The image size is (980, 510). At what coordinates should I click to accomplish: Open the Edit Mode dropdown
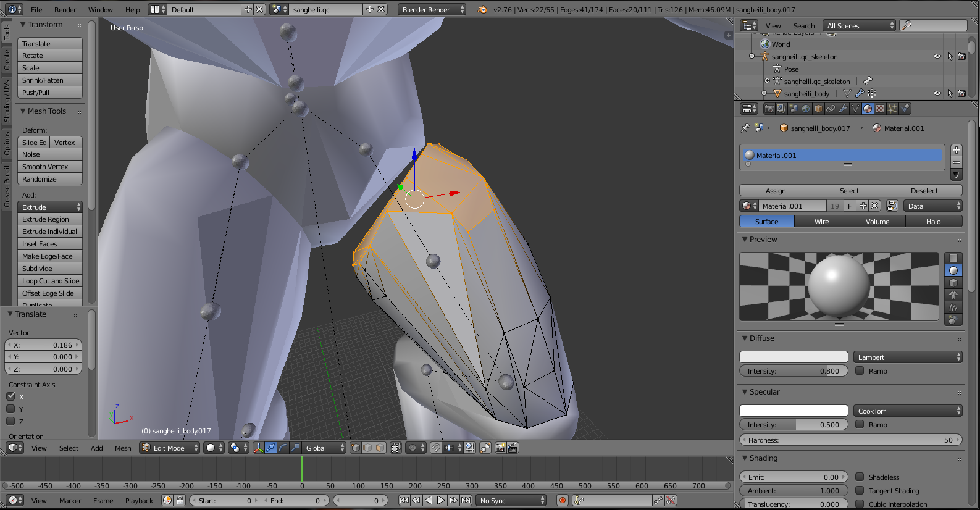coord(170,448)
